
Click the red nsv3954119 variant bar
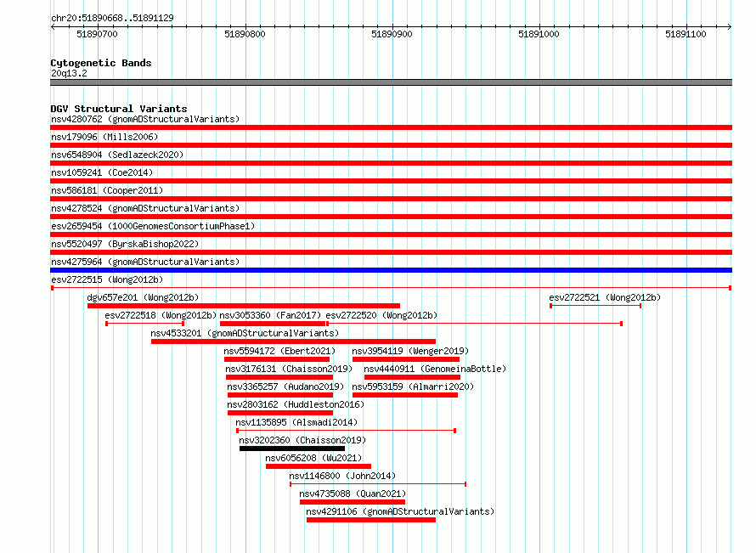[406, 359]
